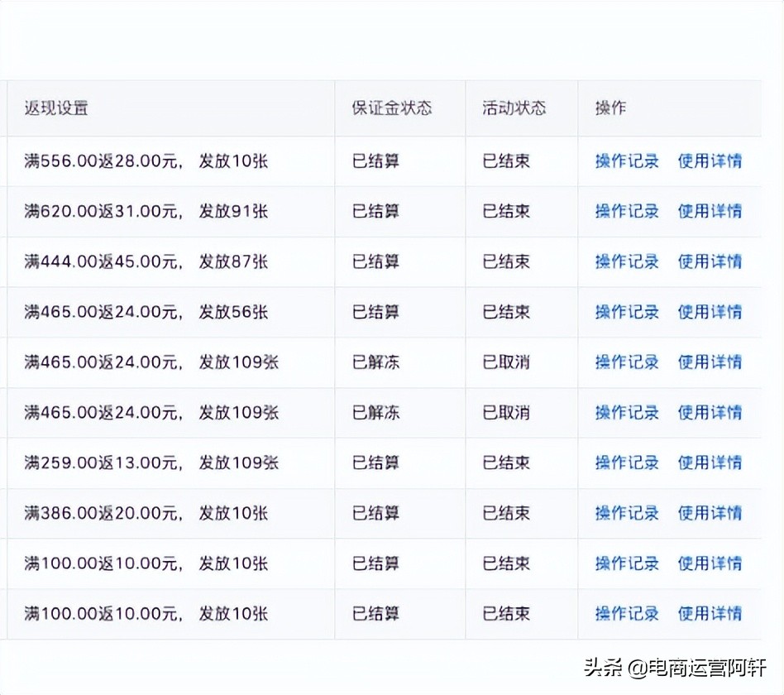This screenshot has height=695, width=784.
Task: Open 操作记录 for the 满386.00返20.00元 row
Action: [x=626, y=513]
